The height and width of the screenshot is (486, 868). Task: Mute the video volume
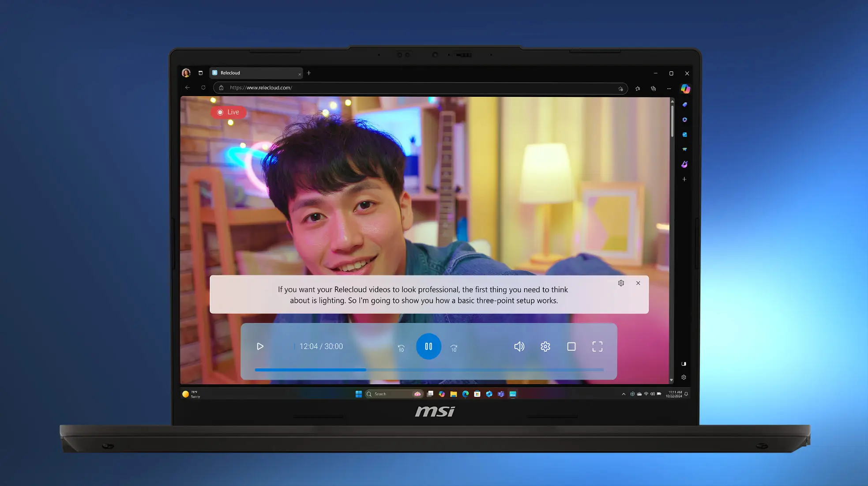(519, 347)
